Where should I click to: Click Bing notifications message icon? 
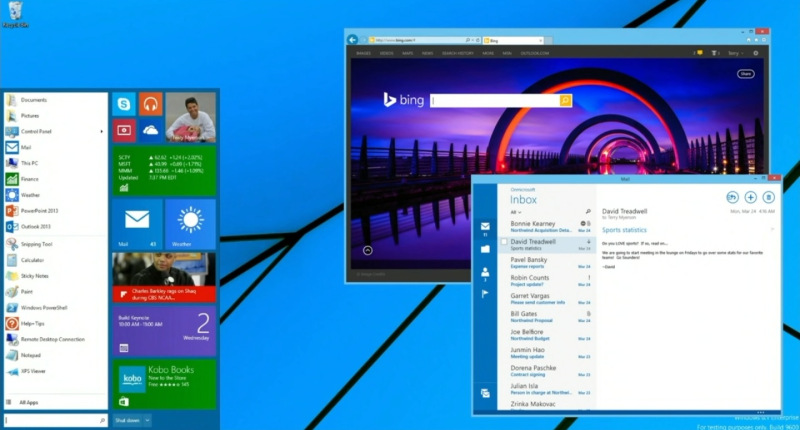coord(699,53)
